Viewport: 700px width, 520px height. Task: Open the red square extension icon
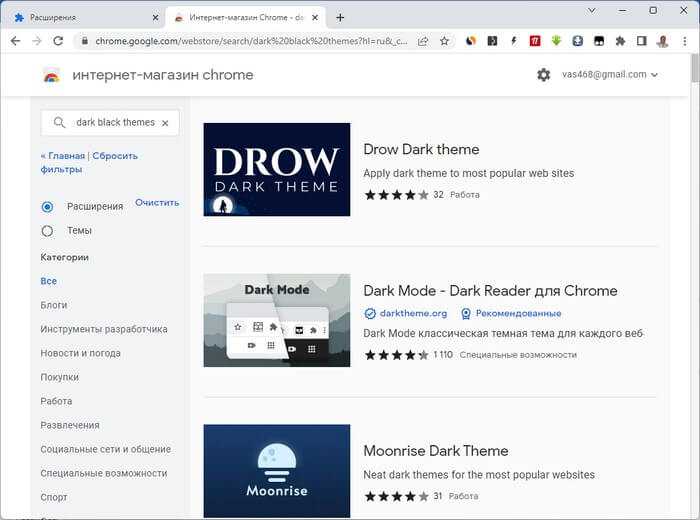pos(535,41)
